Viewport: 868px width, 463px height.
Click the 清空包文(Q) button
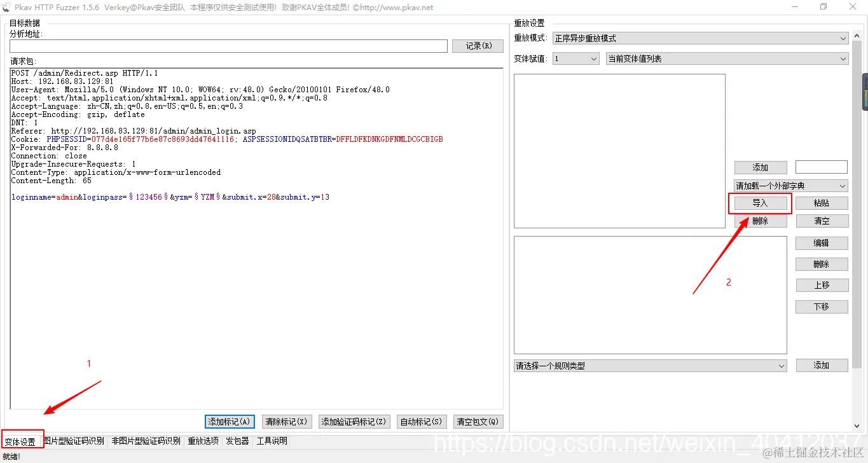click(x=479, y=422)
